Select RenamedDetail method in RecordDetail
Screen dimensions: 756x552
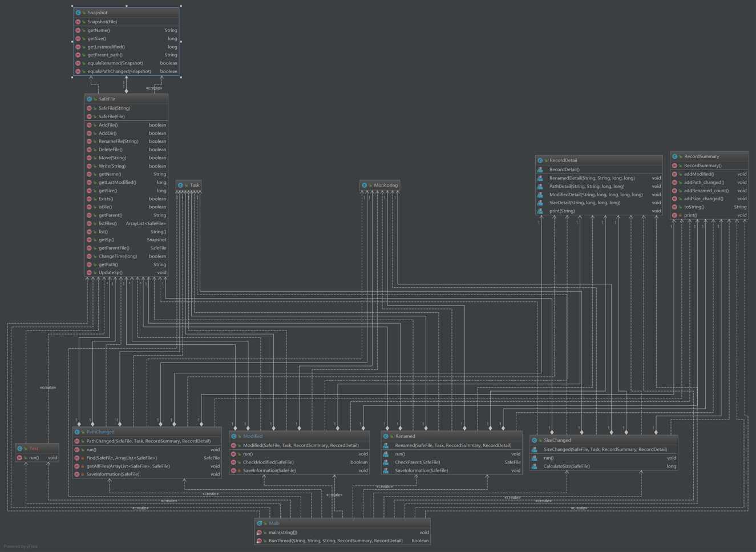point(599,178)
